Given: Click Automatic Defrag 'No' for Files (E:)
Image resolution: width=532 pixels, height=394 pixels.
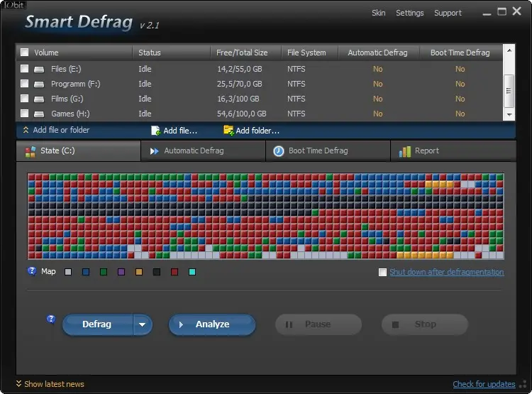Looking at the screenshot, I should [x=378, y=69].
